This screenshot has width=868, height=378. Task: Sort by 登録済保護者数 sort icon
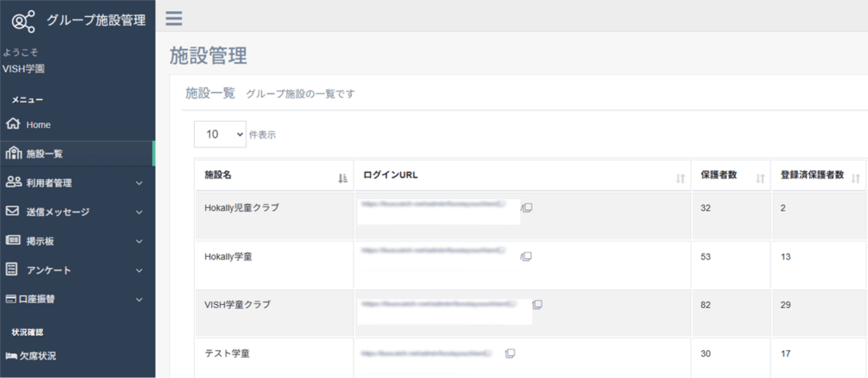[x=856, y=178]
